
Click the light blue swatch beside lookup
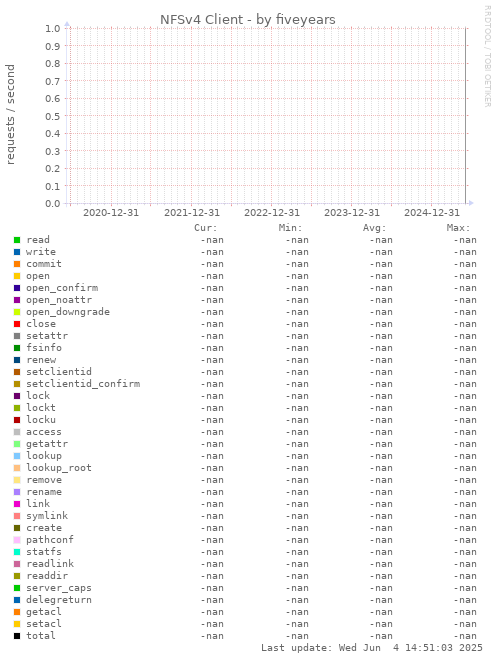tap(17, 456)
